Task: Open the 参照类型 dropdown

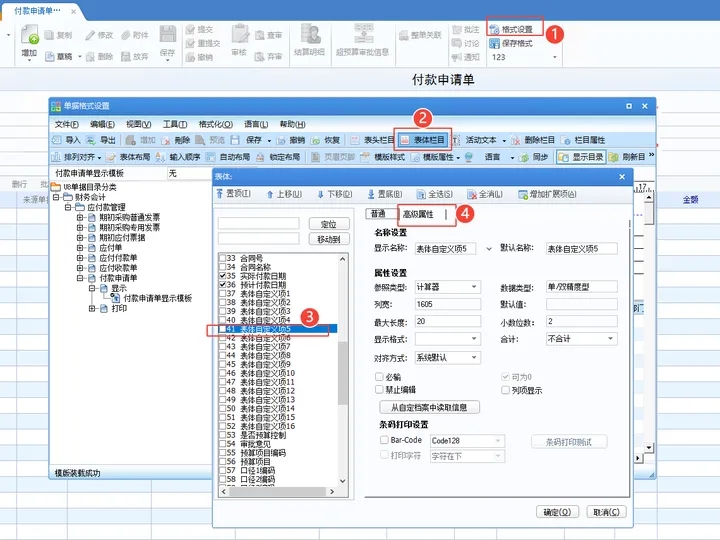Action: 474,287
